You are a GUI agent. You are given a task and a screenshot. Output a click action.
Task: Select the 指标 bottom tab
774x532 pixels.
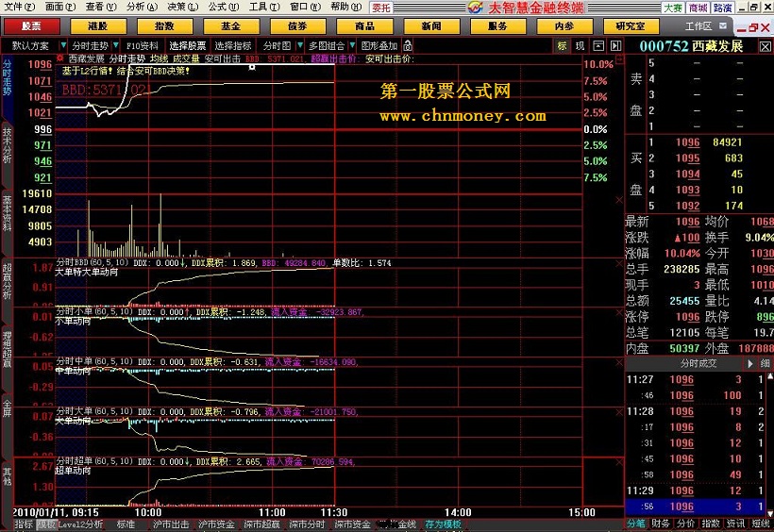pyautogui.click(x=24, y=524)
